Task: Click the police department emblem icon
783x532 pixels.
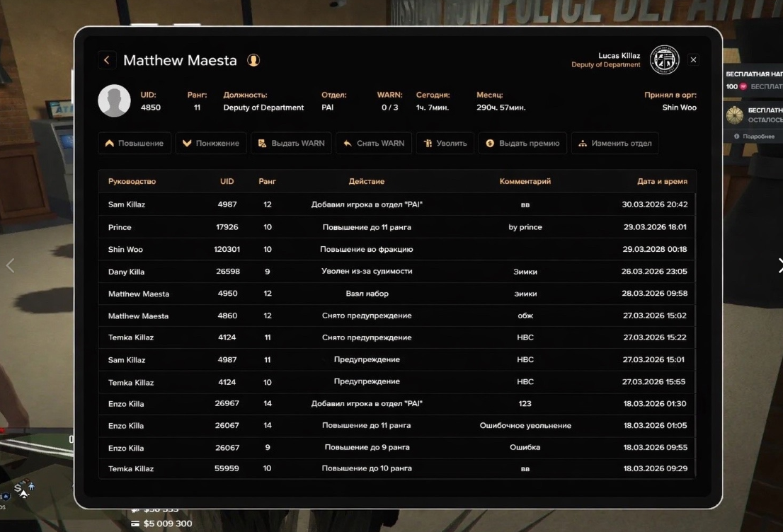Action: (664, 60)
